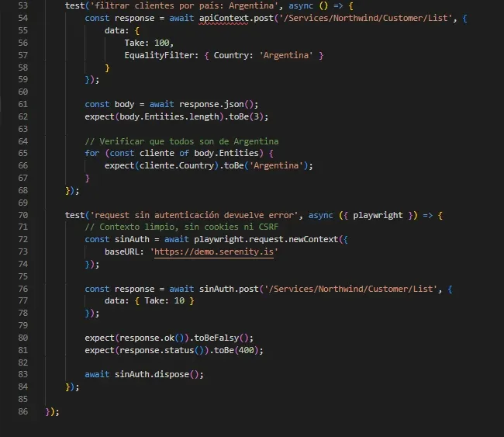Click the 'Argentina' value in EqualityFilter line
Viewport: 504px width, 437px height.
coord(286,55)
